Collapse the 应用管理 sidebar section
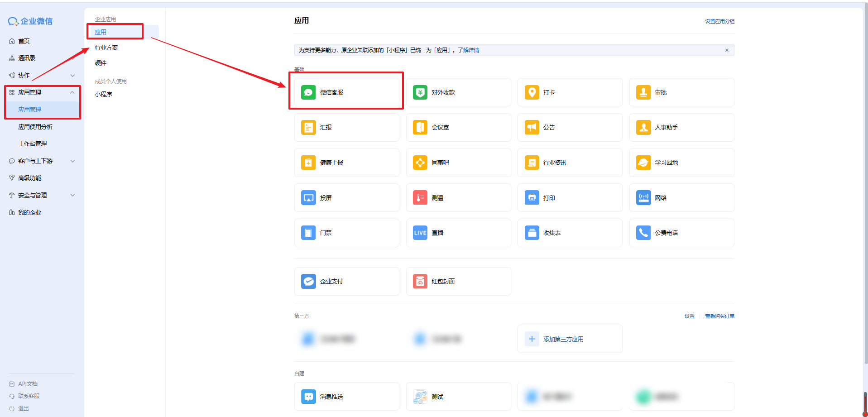The image size is (868, 417). click(x=72, y=92)
